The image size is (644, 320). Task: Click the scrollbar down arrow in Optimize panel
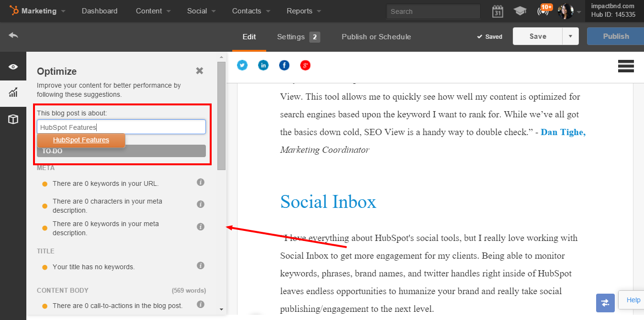click(221, 309)
